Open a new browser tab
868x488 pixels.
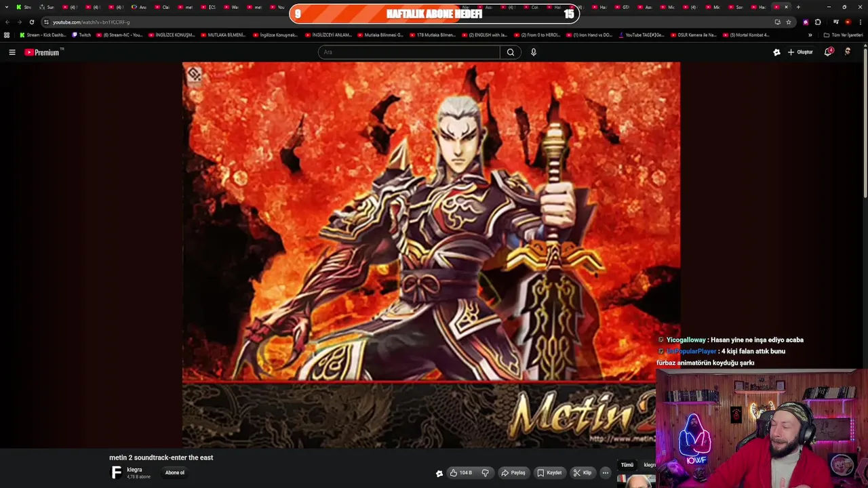point(798,7)
